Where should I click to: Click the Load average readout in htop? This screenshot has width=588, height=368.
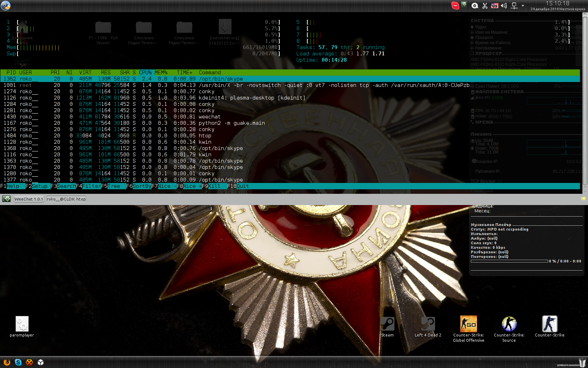341,54
